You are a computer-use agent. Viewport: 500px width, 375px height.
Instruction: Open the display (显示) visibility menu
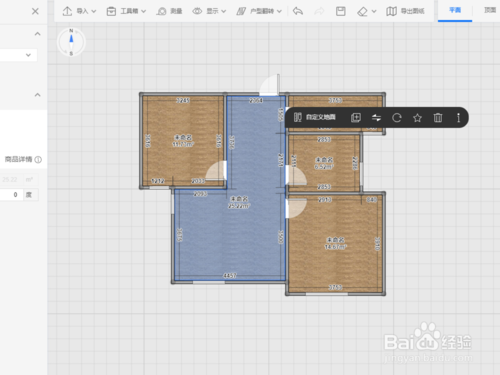209,11
